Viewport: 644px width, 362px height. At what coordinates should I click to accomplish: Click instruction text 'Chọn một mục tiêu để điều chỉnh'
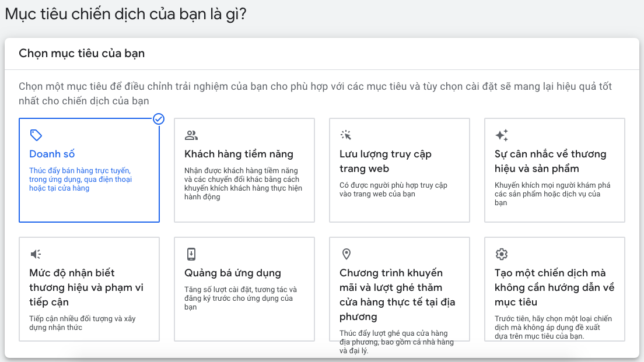click(315, 94)
